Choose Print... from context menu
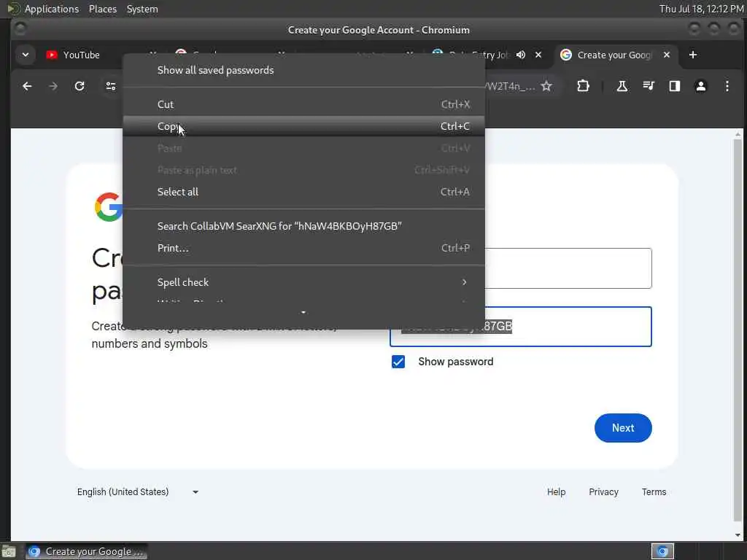 (303, 248)
